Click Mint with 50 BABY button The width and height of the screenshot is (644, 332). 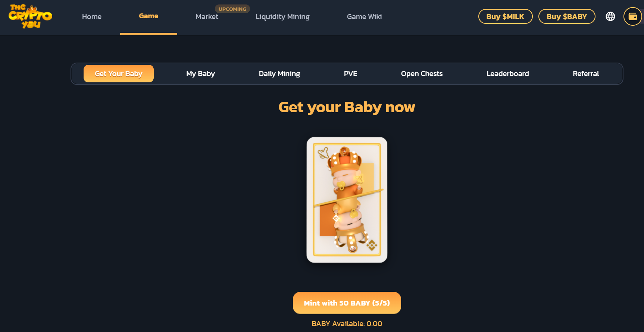tap(347, 303)
